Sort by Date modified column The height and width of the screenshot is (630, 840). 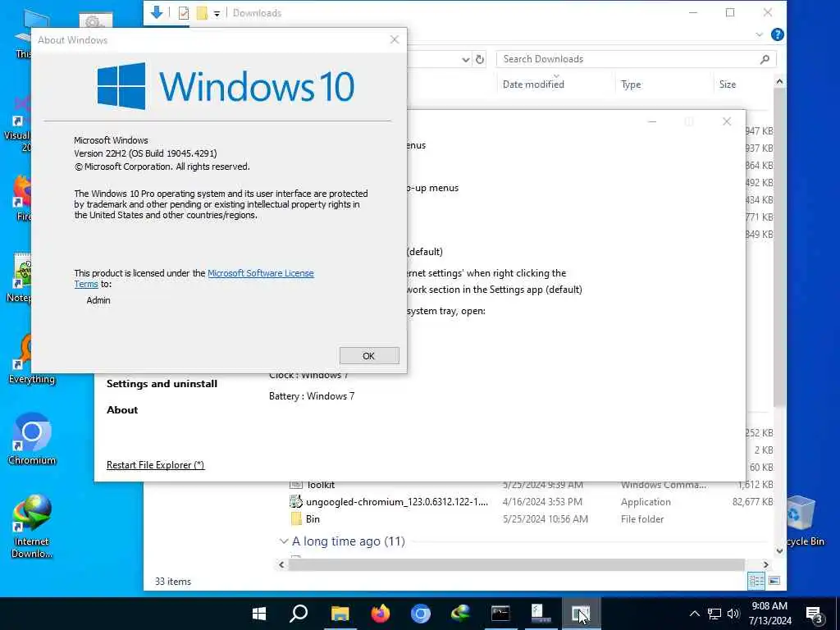coord(533,84)
